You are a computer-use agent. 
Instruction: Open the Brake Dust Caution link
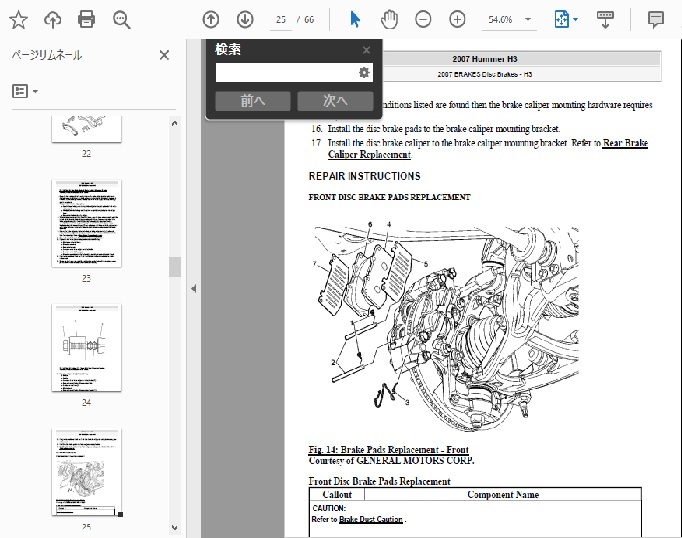[371, 519]
